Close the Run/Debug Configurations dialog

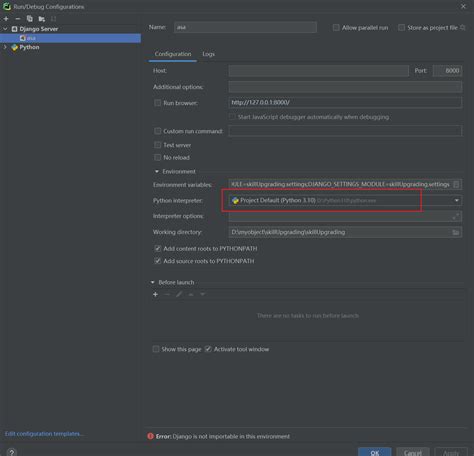point(463,6)
